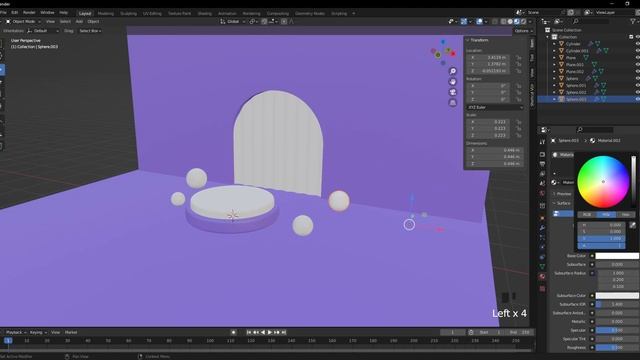
Task: Click the auto keying record dot
Action: (x=233, y=332)
